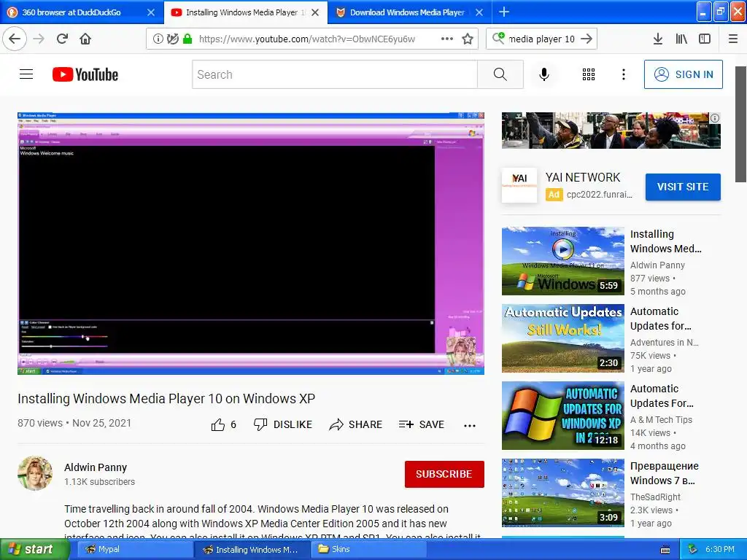
Task: Click the browser forward arrow
Action: click(x=39, y=39)
